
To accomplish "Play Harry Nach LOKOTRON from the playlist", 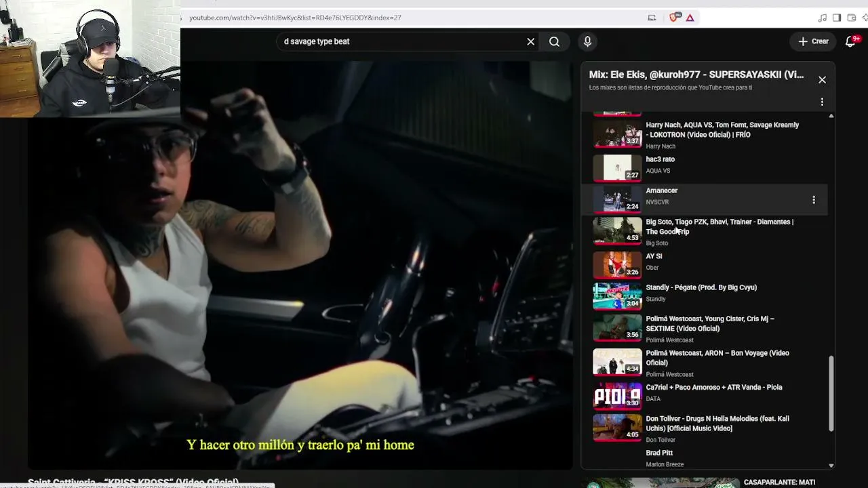I will (x=722, y=130).
